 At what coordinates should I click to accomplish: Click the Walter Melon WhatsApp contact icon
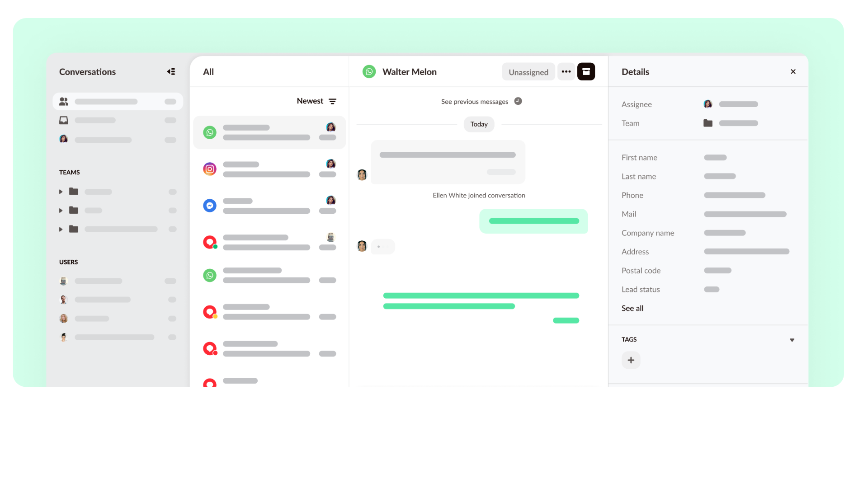[x=368, y=71]
